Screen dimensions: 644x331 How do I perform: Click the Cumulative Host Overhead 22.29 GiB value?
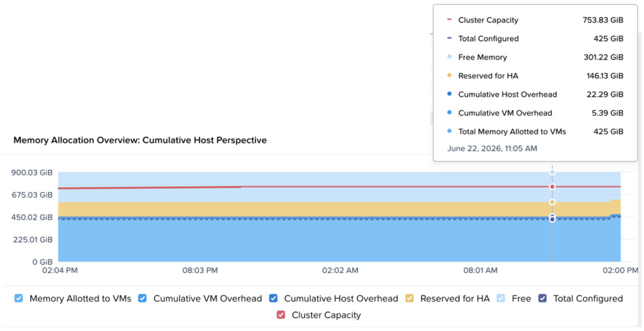(x=605, y=95)
